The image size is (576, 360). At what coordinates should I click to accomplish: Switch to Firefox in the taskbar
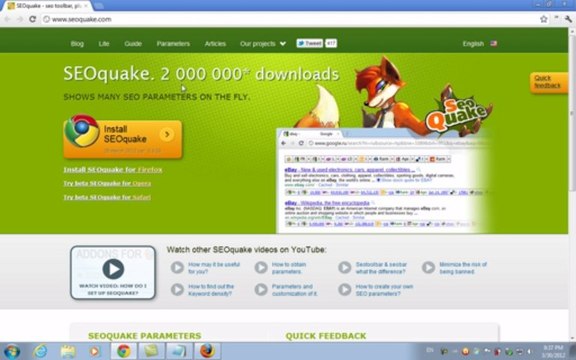(207, 351)
